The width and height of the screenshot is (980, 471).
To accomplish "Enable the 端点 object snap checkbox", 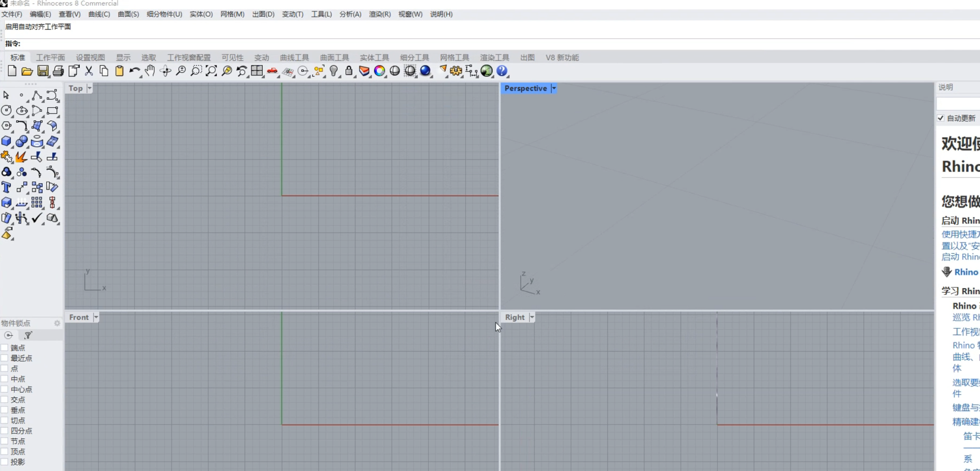I will coord(5,348).
